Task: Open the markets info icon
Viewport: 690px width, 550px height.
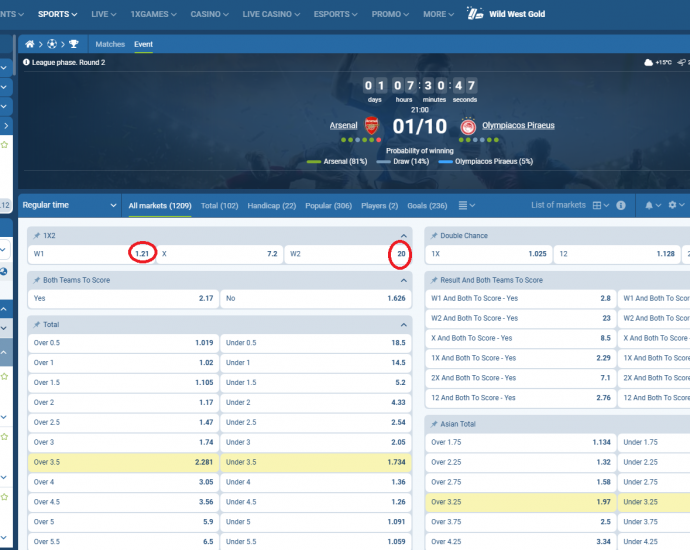Action: [621, 205]
